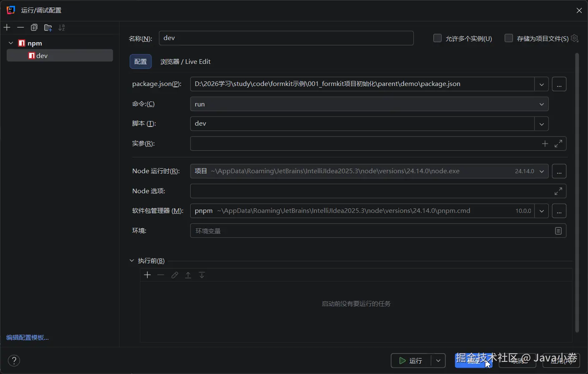Image resolution: width=588 pixels, height=374 pixels.
Task: Open the 命令 run dropdown
Action: 542,104
